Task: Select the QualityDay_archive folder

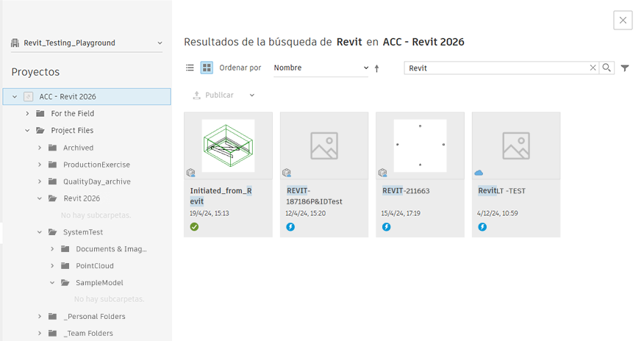Action: (97, 182)
